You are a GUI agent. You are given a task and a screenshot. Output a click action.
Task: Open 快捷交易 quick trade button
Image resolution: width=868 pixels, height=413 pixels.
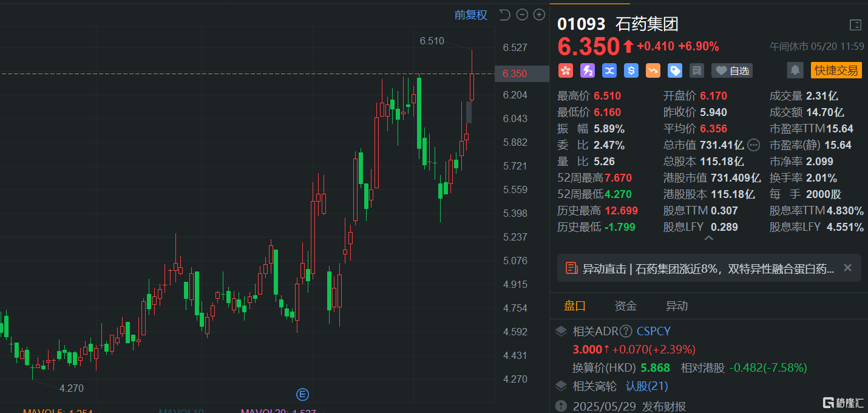836,70
